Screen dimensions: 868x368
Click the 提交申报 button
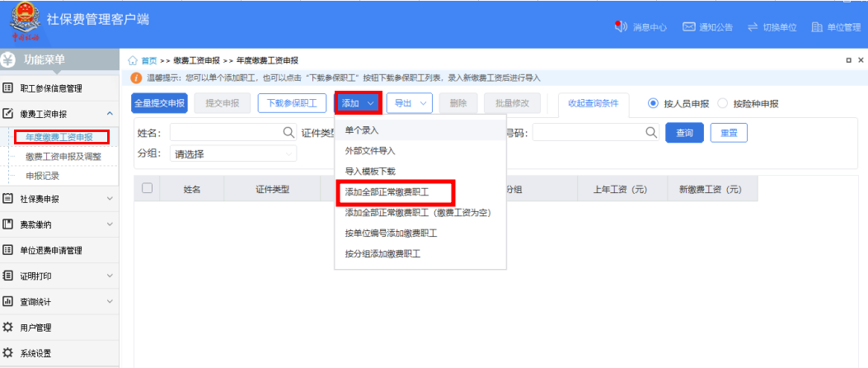(222, 103)
